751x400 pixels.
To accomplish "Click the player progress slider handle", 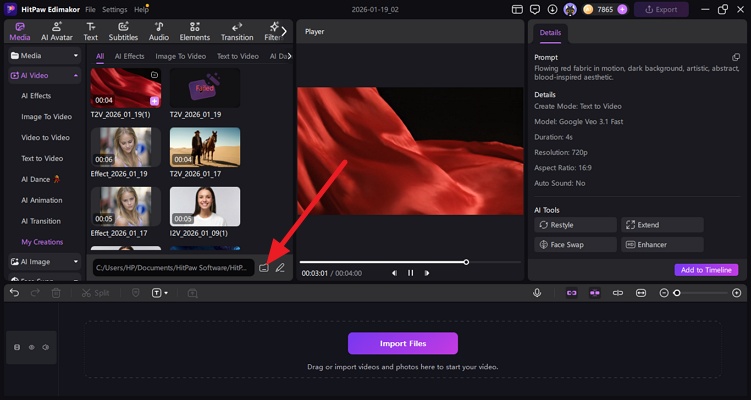I will pos(466,262).
